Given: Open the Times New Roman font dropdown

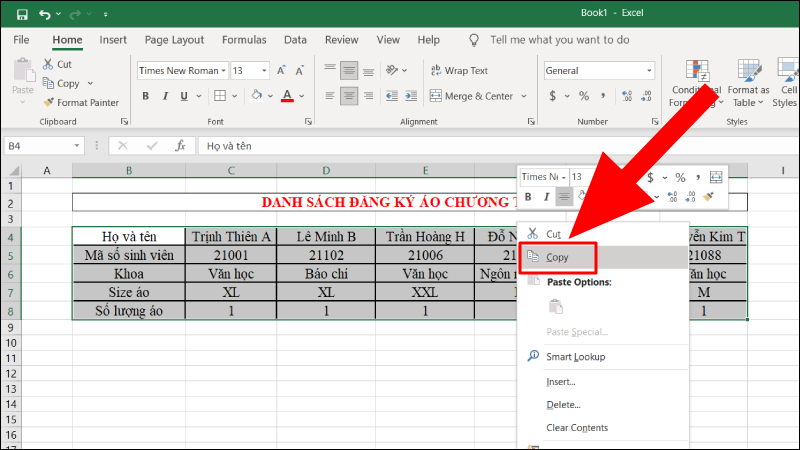Looking at the screenshot, I should tap(223, 71).
